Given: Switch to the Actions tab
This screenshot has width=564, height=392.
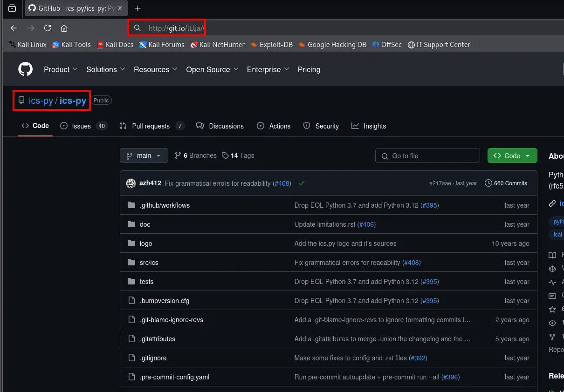Looking at the screenshot, I should point(274,126).
